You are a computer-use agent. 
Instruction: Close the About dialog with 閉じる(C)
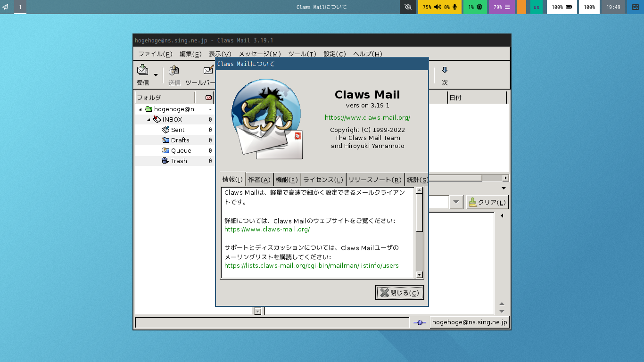pyautogui.click(x=399, y=293)
